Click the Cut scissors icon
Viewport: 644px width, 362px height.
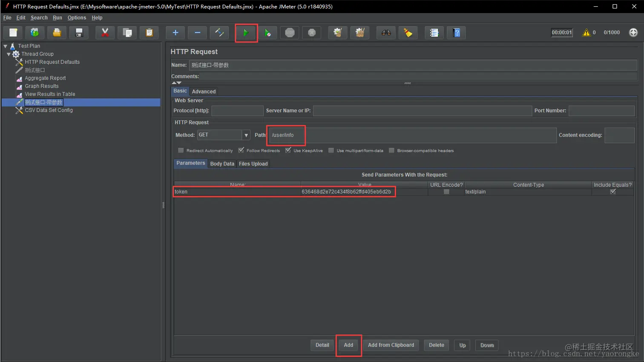[x=105, y=33]
